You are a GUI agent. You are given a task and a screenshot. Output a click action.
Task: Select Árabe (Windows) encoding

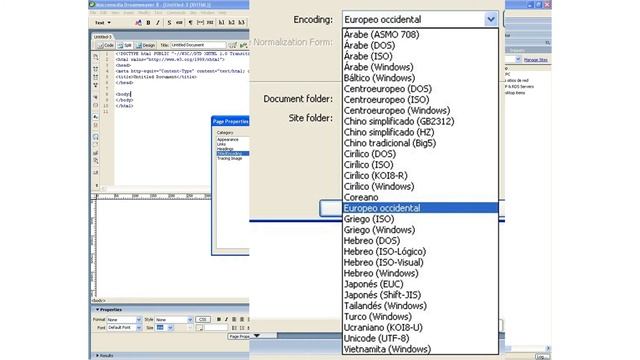420,67
